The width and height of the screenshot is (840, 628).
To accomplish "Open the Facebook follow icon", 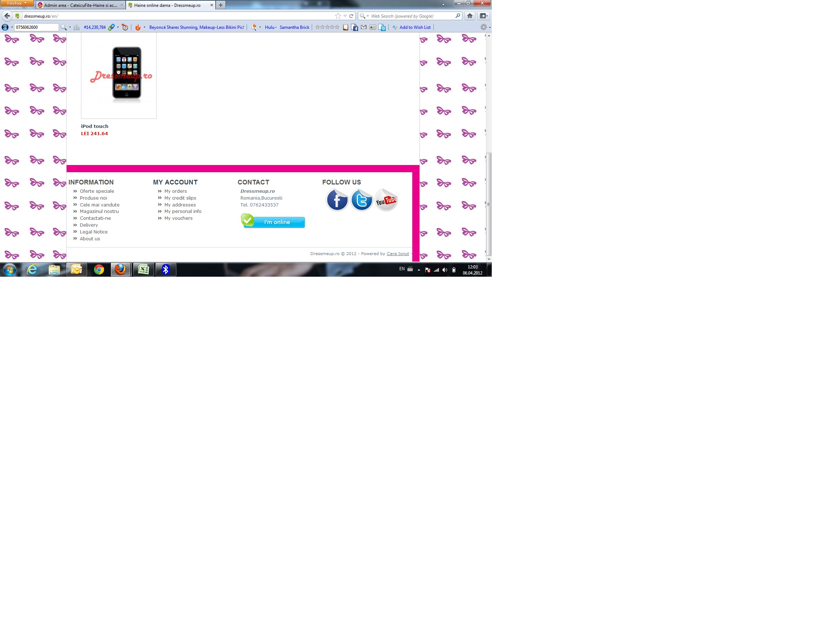I will click(337, 200).
